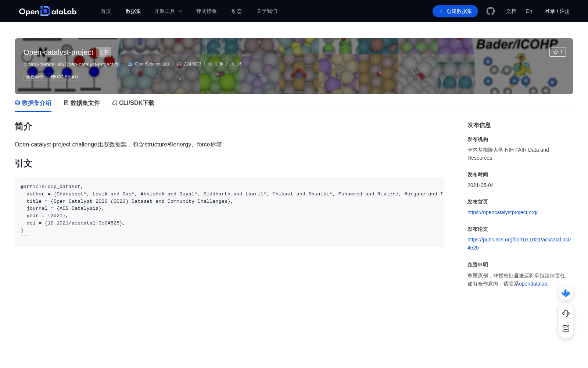The width and height of the screenshot is (588, 368).
Task: Copy the OpenScienceLab/Open-catalyst-project path icon
Action: (x=116, y=64)
